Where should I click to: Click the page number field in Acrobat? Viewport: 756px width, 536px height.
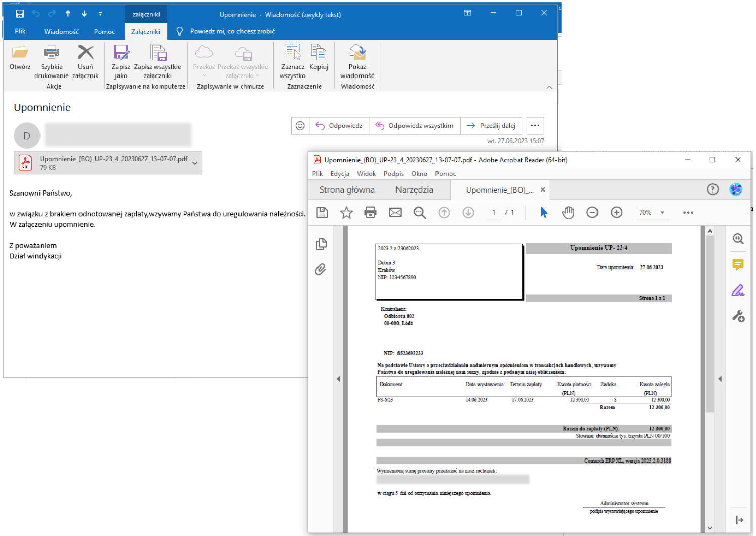pos(494,213)
